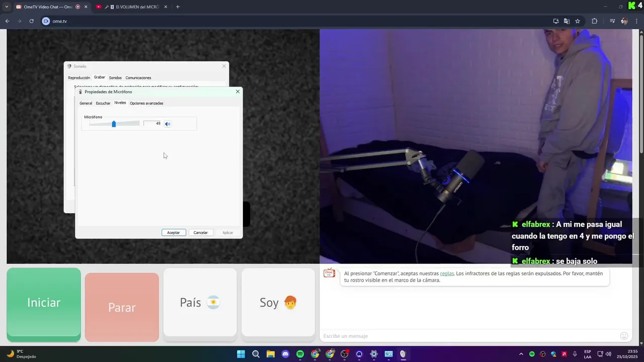Open the emoji picker in chat
644x362 pixels.
(624, 336)
